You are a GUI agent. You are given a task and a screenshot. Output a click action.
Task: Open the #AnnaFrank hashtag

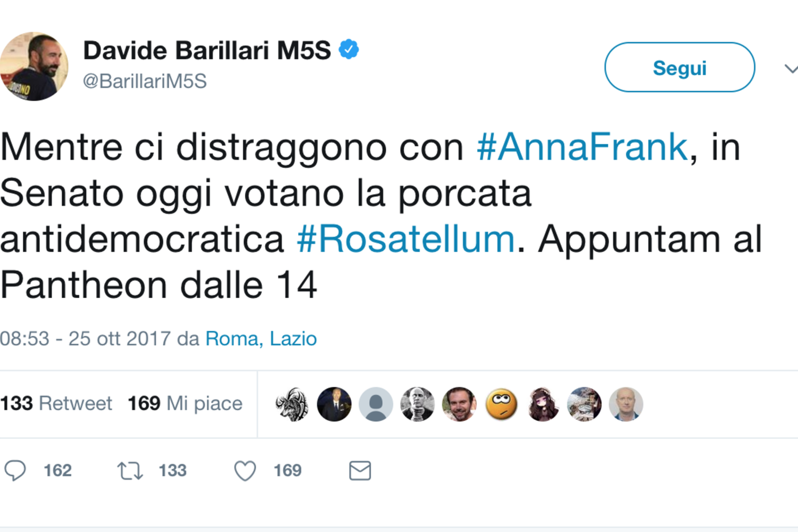pos(582,147)
